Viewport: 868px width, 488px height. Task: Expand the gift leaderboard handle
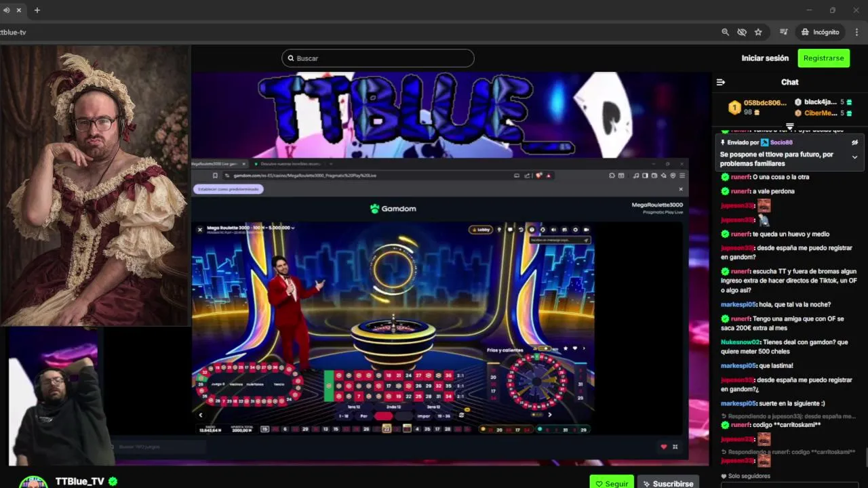coord(789,126)
